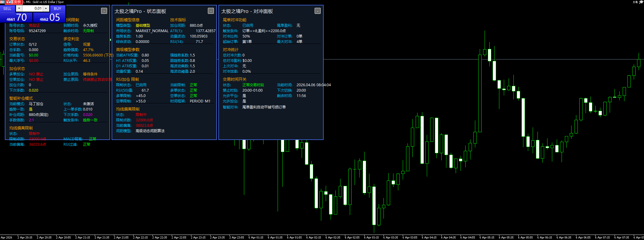
Task: Collapse the leftmost account info panel
Action: (104, 11)
